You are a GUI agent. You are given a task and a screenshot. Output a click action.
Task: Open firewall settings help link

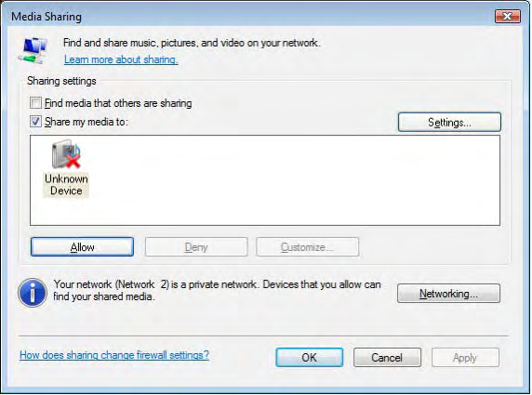(x=114, y=355)
